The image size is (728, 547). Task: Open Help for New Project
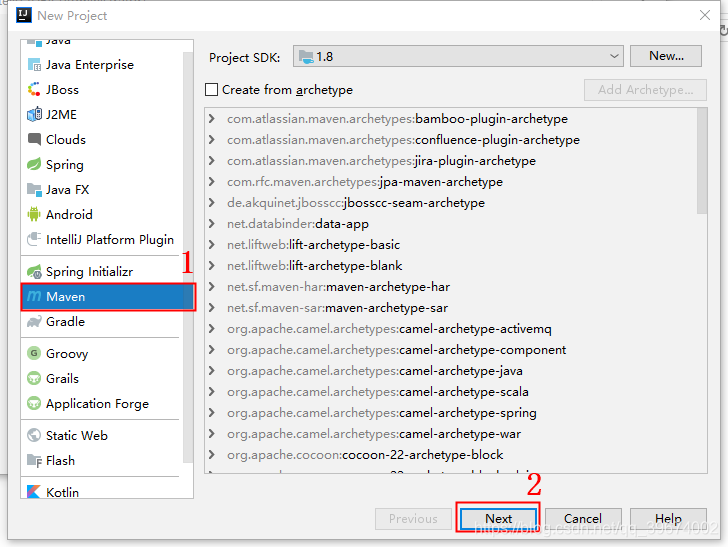668,518
